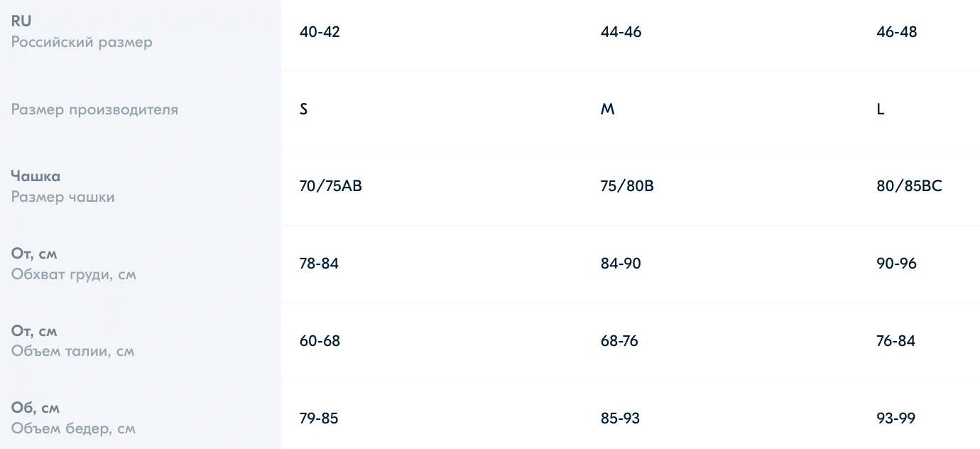Click hips value 93-99
This screenshot has height=449, width=980.
click(896, 418)
